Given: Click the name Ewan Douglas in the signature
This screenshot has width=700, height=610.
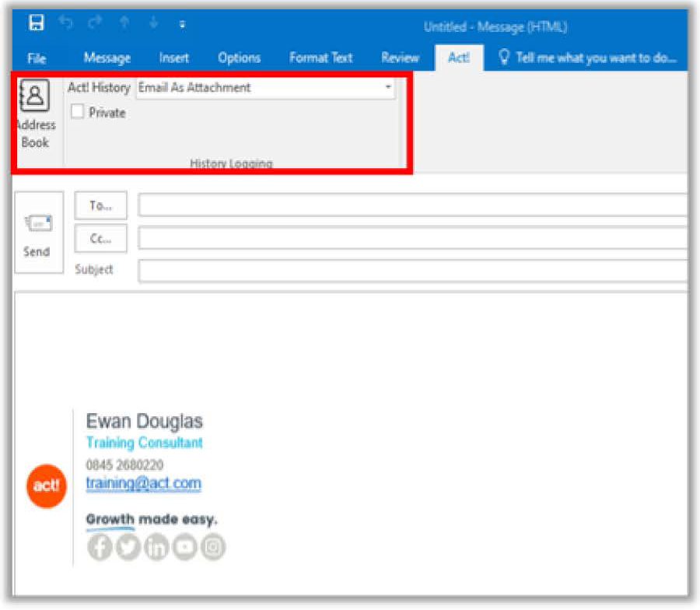Looking at the screenshot, I should (x=144, y=421).
